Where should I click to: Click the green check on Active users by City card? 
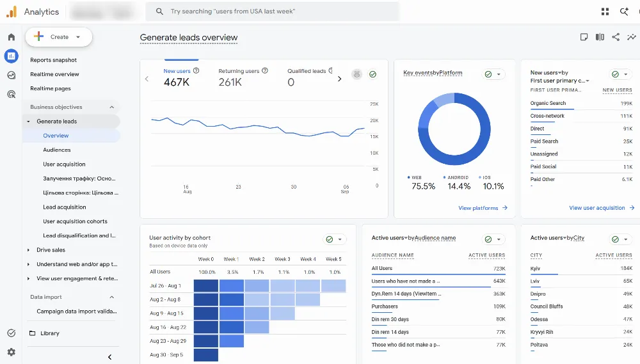615,239
